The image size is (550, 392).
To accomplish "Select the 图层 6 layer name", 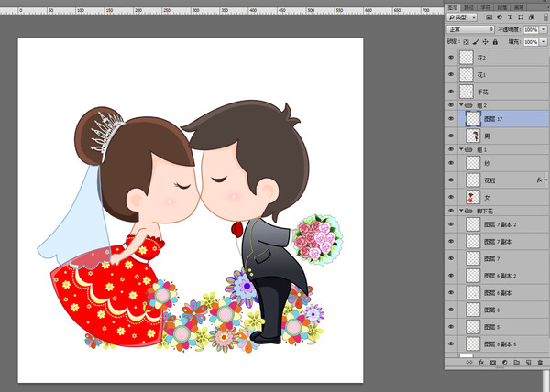I will click(x=491, y=310).
